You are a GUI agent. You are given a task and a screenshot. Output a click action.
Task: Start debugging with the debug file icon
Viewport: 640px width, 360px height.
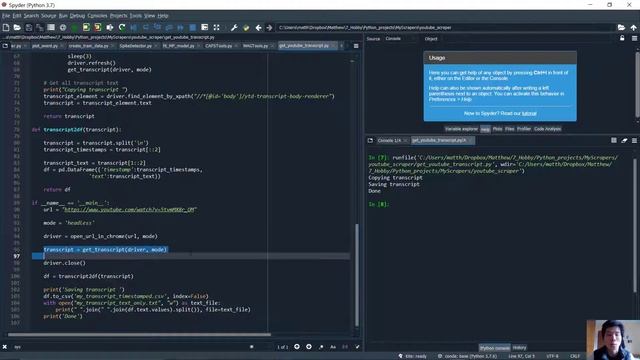[133, 27]
